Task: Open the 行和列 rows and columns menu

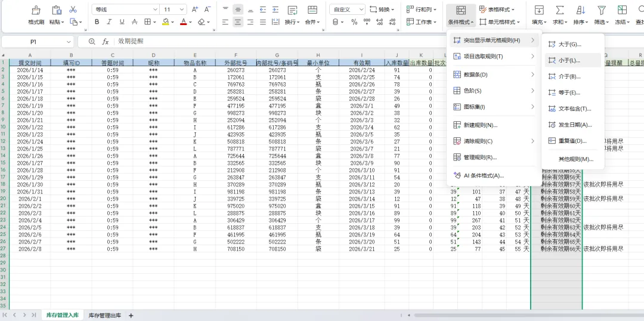Action: (421, 9)
